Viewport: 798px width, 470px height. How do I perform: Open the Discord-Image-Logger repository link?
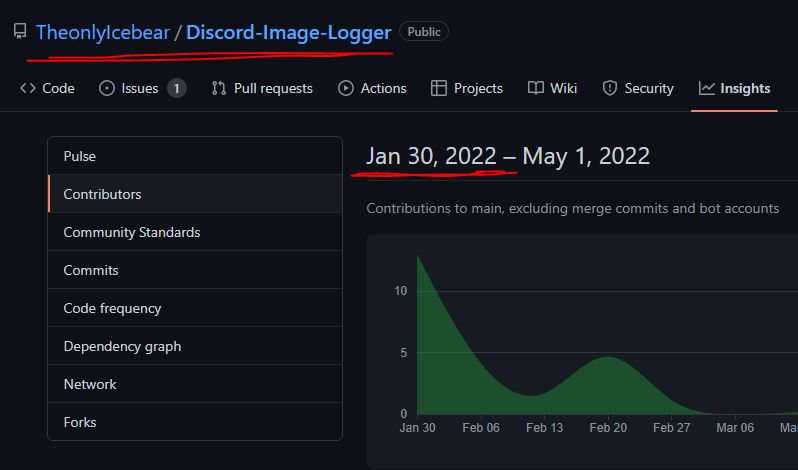coord(289,33)
